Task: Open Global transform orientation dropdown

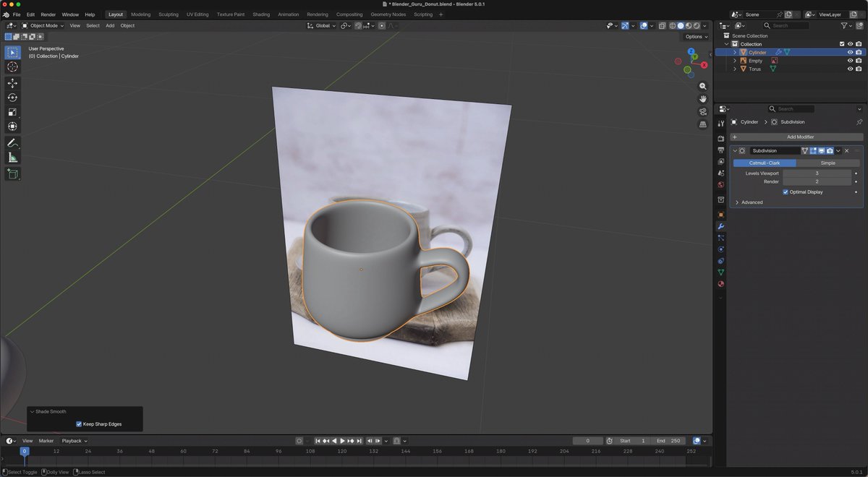Action: (321, 25)
